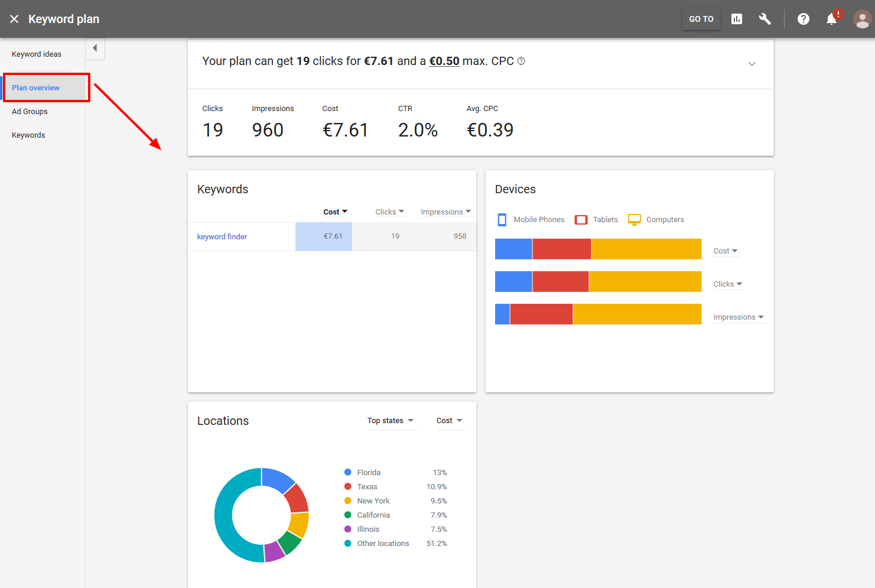Open Clicks column dropdown in Keywords
This screenshot has width=875, height=588.
[x=389, y=212]
